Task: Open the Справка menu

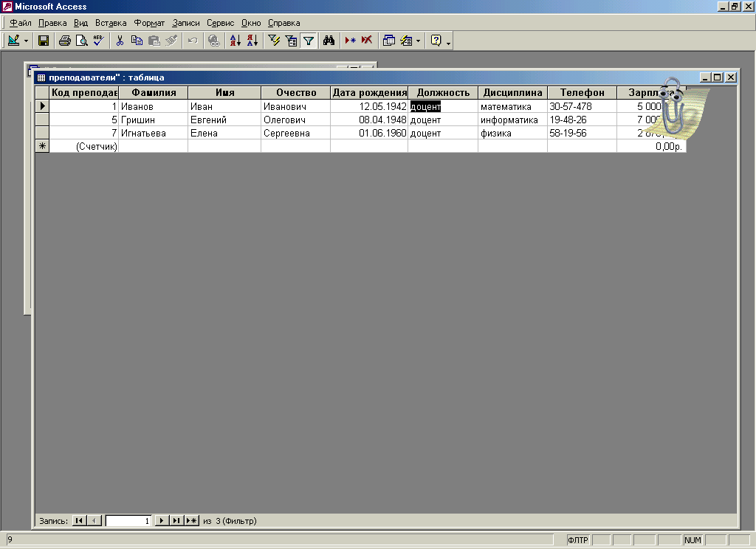Action: click(284, 23)
